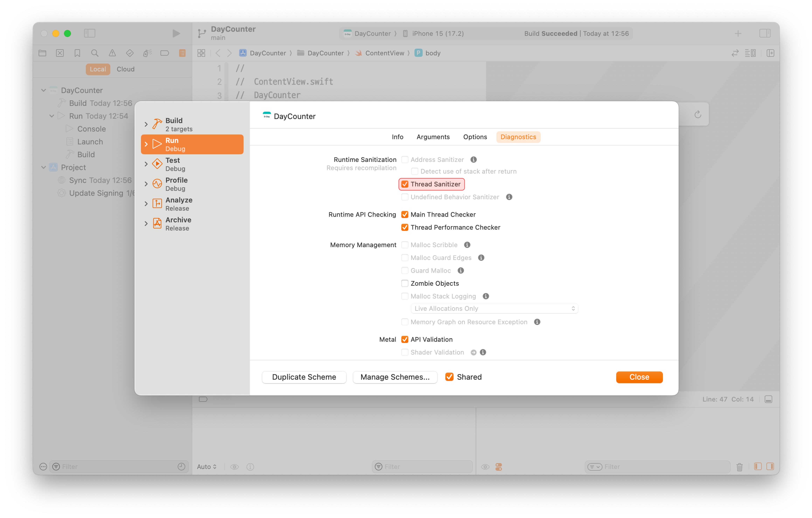
Task: Click the trash icon in console area
Action: point(739,467)
